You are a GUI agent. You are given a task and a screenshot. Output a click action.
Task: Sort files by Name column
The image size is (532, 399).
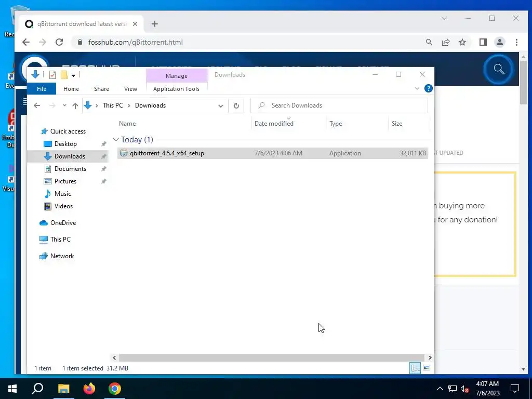click(127, 124)
